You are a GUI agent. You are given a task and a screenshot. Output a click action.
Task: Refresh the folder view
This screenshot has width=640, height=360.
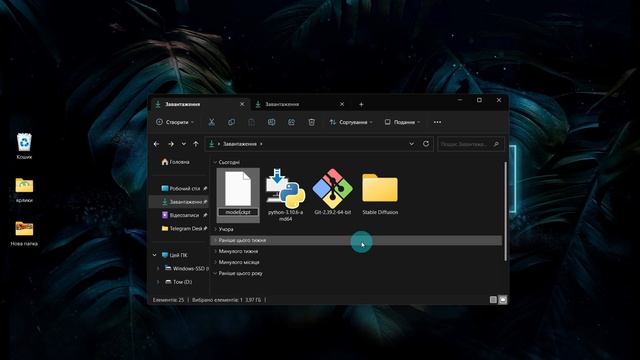(426, 144)
